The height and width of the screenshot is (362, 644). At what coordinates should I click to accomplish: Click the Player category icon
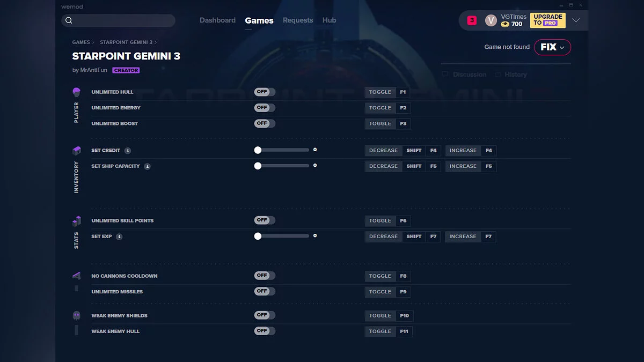76,92
